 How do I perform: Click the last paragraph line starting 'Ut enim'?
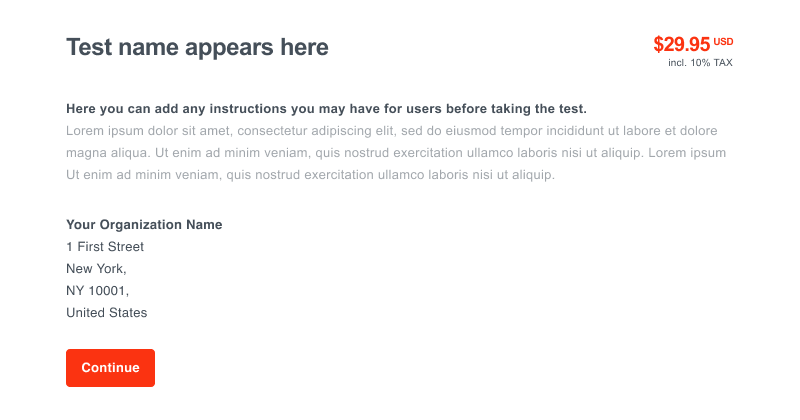[x=310, y=175]
